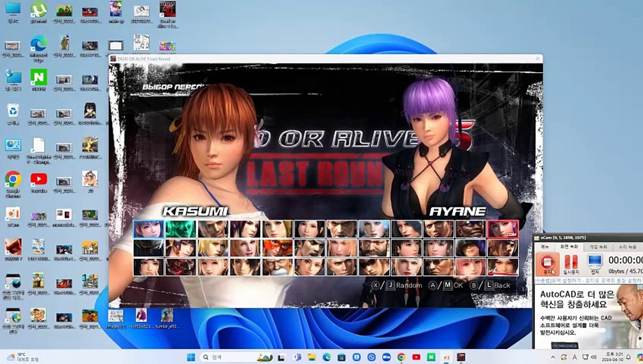The width and height of the screenshot is (643, 364).
Task: Click oCam's monitor capture button
Action: tap(595, 263)
